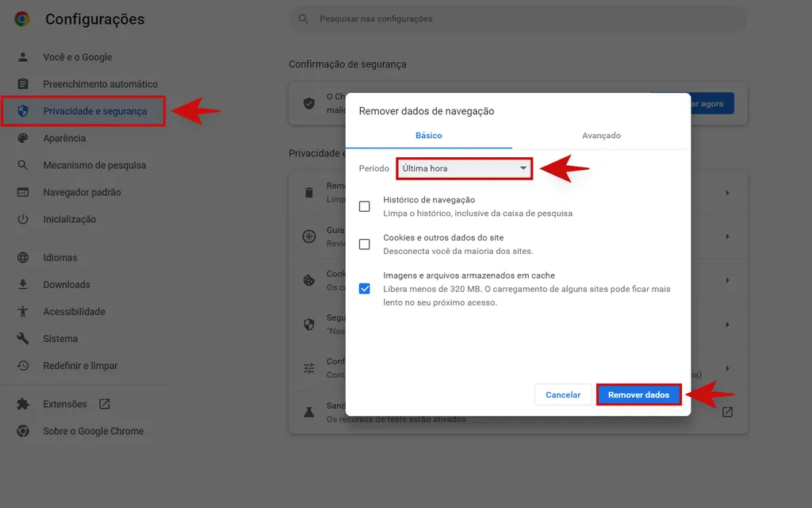Switch to the Básico tab

(x=429, y=135)
